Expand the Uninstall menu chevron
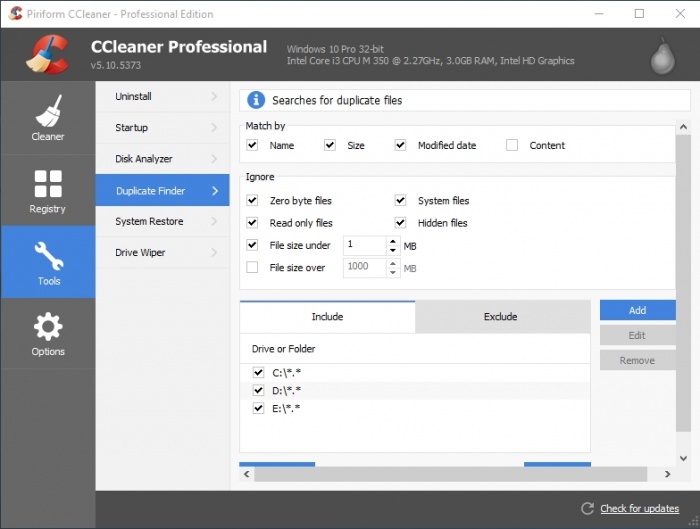This screenshot has width=700, height=529. (x=214, y=97)
